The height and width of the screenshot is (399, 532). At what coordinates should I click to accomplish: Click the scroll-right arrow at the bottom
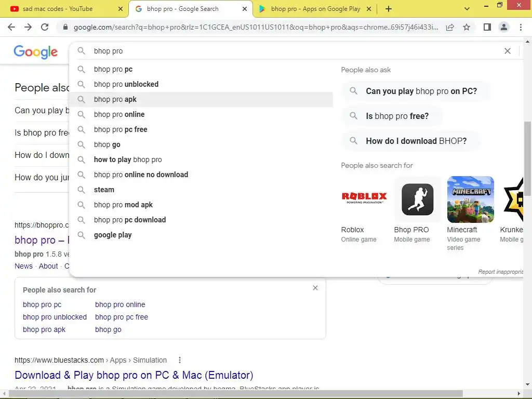pos(518,394)
